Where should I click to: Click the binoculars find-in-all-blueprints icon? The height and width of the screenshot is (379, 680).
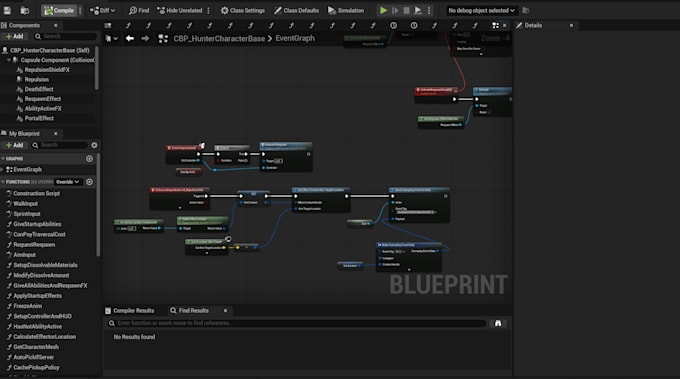498,323
